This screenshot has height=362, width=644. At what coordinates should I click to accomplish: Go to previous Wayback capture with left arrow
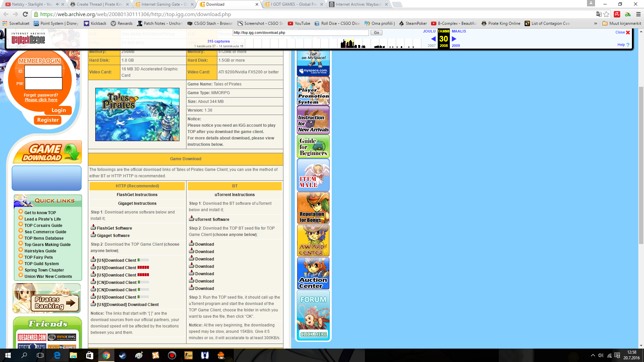(x=433, y=39)
